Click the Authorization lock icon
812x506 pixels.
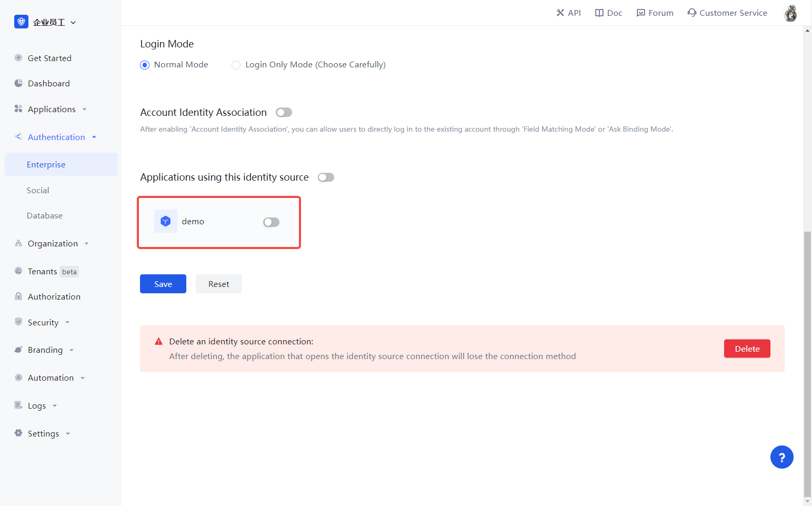point(18,296)
